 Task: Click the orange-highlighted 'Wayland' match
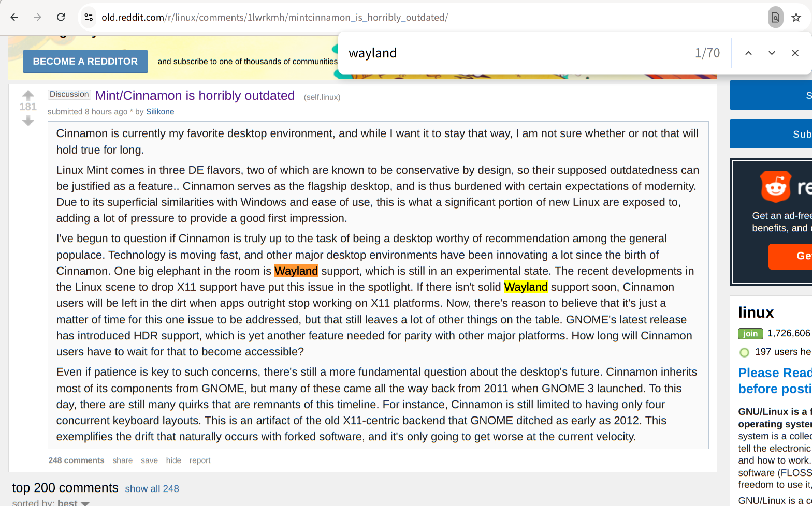pyautogui.click(x=296, y=271)
